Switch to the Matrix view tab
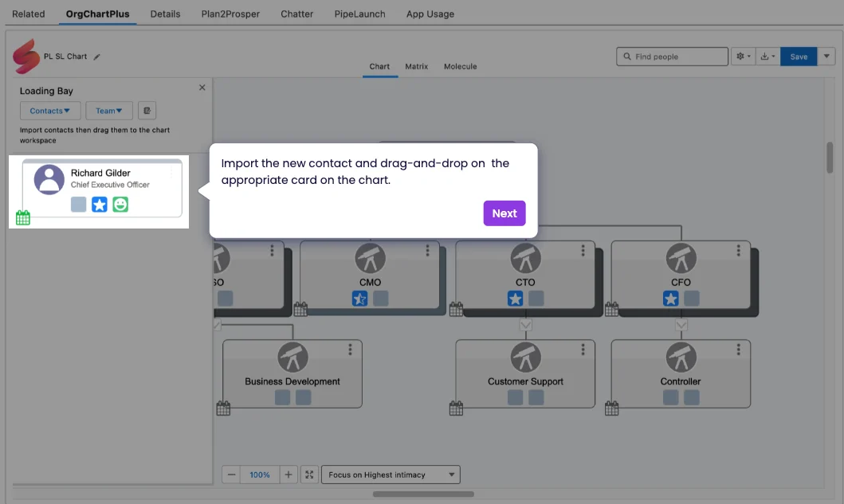 click(416, 66)
